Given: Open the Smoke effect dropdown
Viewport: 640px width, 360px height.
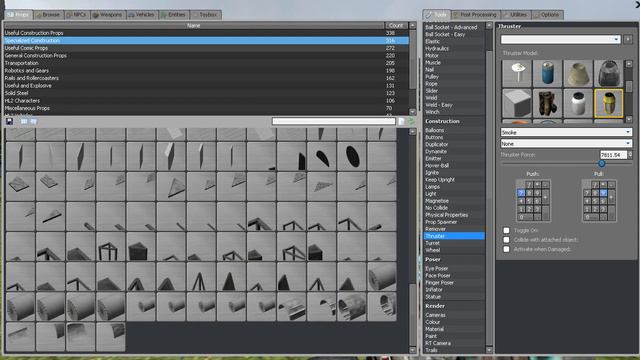Looking at the screenshot, I should (566, 132).
